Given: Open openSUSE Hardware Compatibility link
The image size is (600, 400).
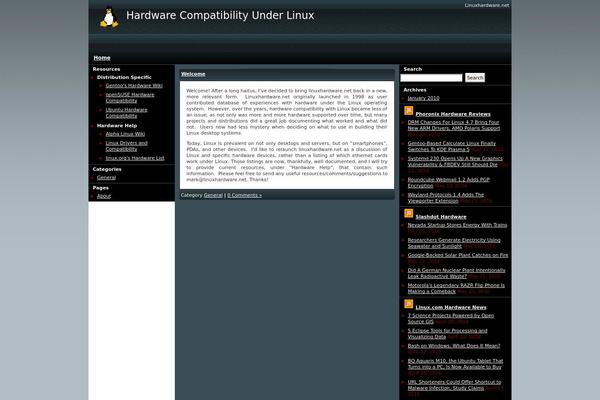Looking at the screenshot, I should point(130,98).
